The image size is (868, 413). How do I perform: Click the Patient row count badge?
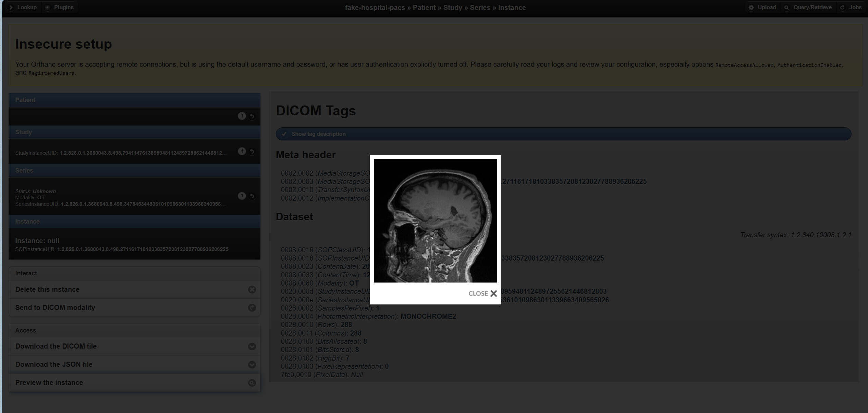[242, 116]
